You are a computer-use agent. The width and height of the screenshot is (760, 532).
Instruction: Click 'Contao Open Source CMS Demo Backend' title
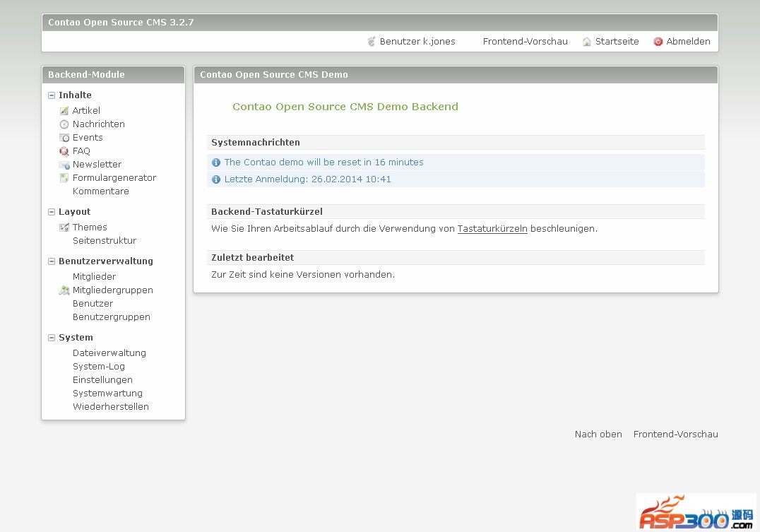pyautogui.click(x=345, y=107)
